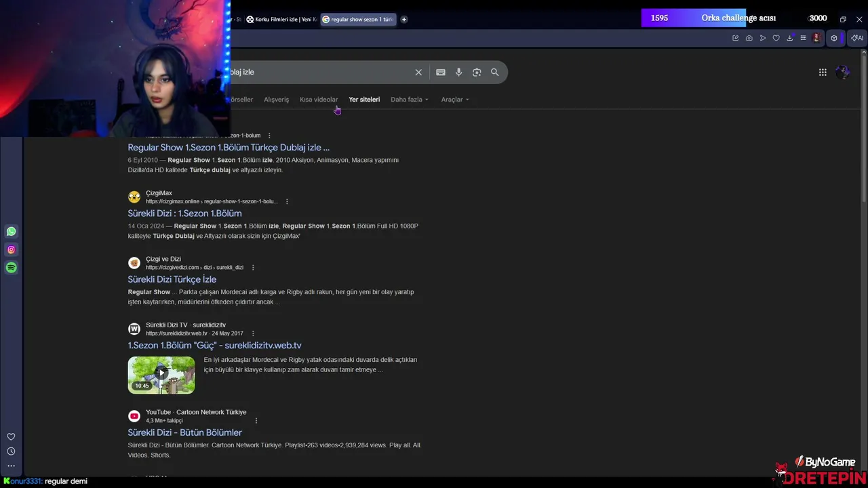Clear the Google search box text
This screenshot has height=488, width=868.
[x=418, y=73]
